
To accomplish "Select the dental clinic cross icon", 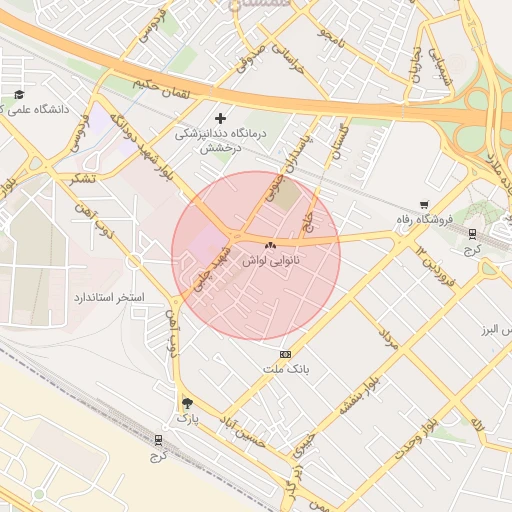I will [220, 118].
